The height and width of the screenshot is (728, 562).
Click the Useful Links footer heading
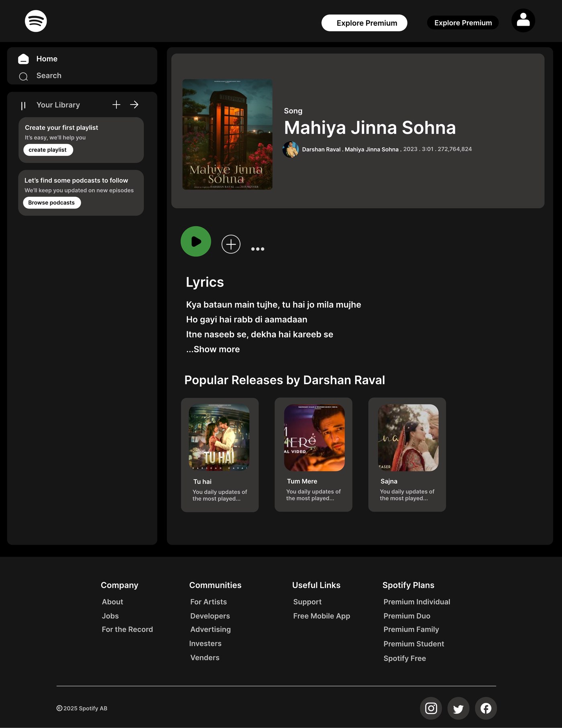[316, 585]
